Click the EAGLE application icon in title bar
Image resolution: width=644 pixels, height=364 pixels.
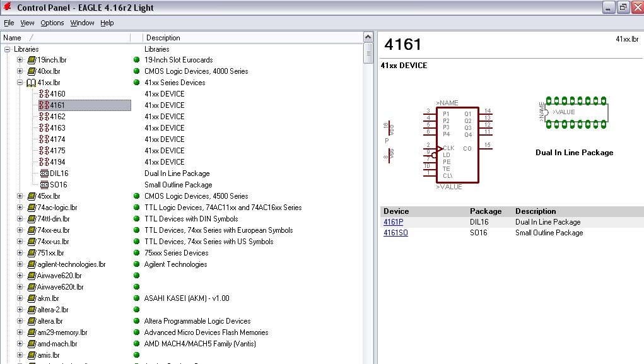tap(7, 7)
